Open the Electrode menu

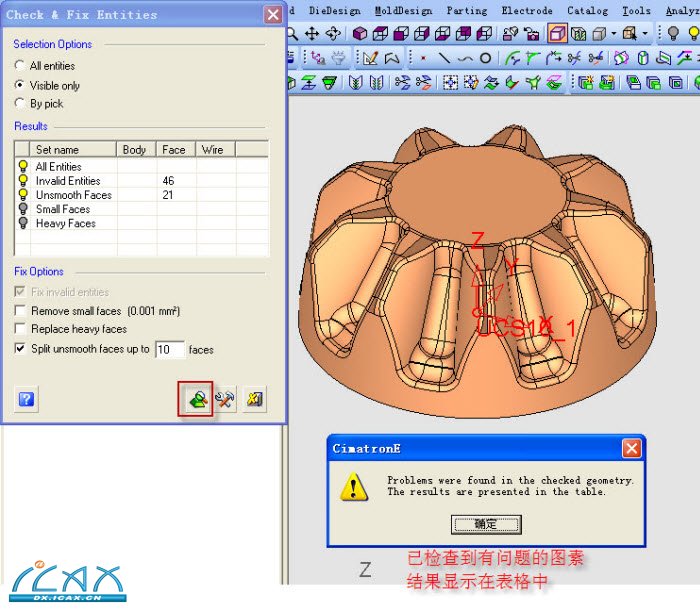[527, 11]
